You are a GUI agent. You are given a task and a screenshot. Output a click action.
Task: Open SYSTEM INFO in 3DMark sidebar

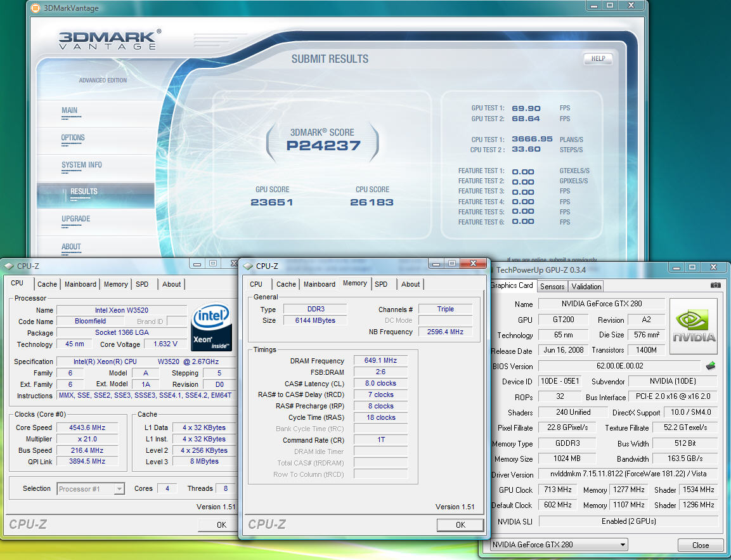tap(82, 165)
